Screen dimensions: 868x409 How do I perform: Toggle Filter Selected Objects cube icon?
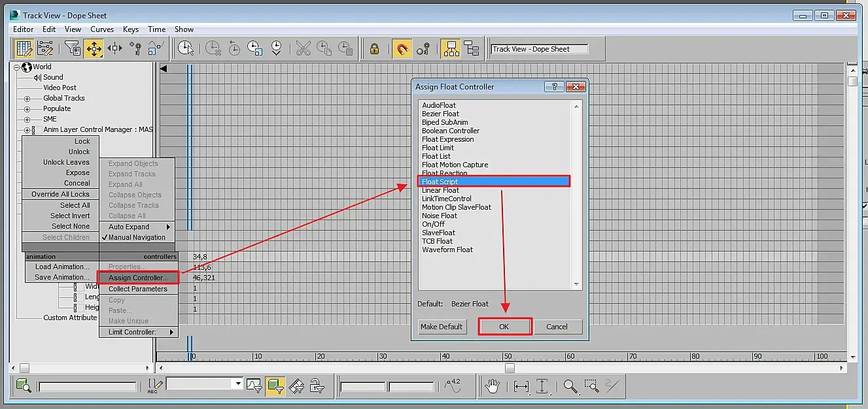275,385
